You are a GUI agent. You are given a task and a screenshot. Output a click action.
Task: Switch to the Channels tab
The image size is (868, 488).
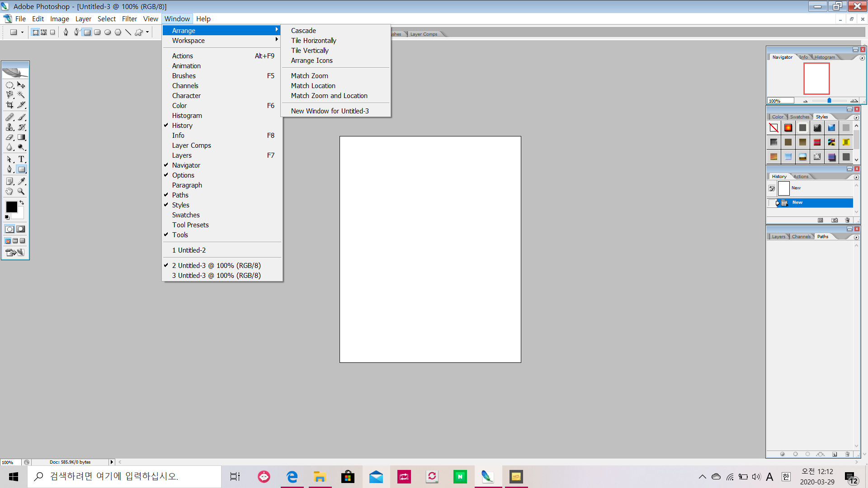point(801,237)
